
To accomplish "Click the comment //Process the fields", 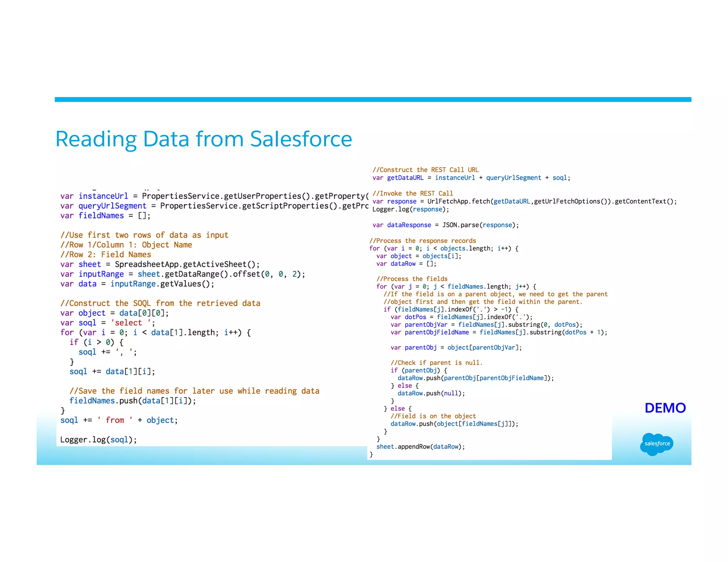I will tap(412, 279).
